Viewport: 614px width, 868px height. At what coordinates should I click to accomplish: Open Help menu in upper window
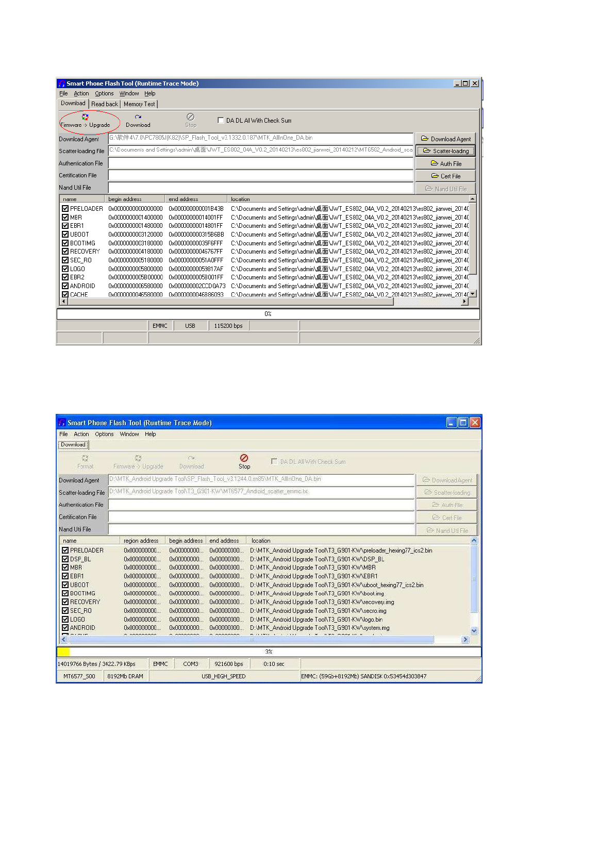150,93
